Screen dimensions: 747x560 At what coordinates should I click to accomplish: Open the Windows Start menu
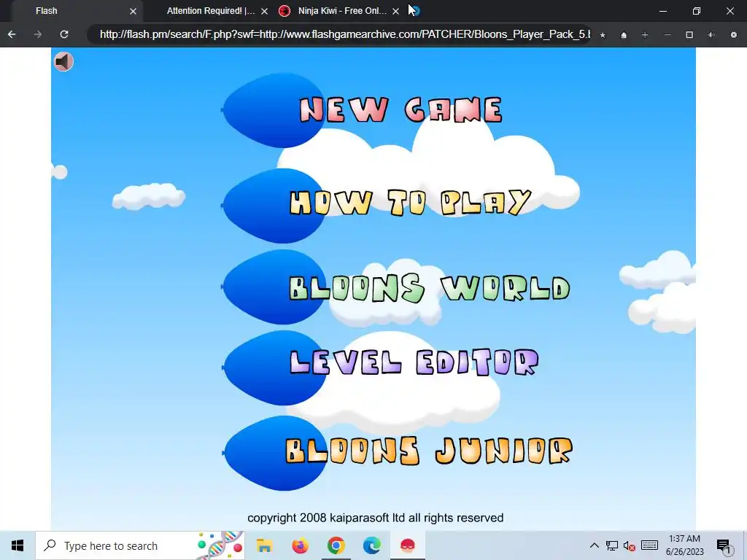[18, 545]
